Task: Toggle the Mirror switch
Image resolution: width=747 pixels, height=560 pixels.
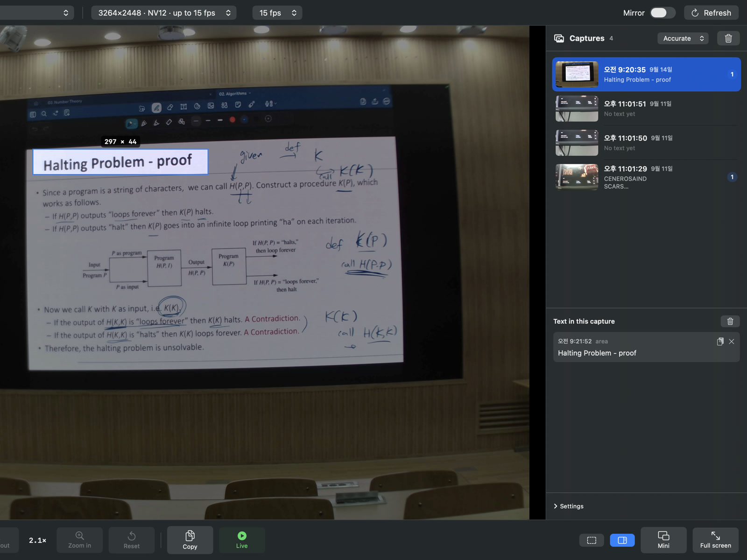Action: pyautogui.click(x=662, y=13)
